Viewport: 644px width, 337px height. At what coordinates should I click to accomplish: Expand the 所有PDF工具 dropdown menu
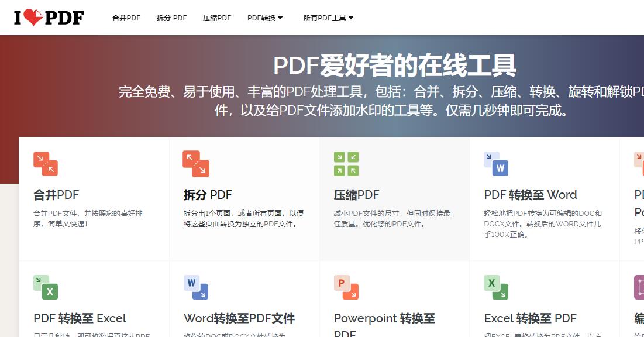point(328,18)
